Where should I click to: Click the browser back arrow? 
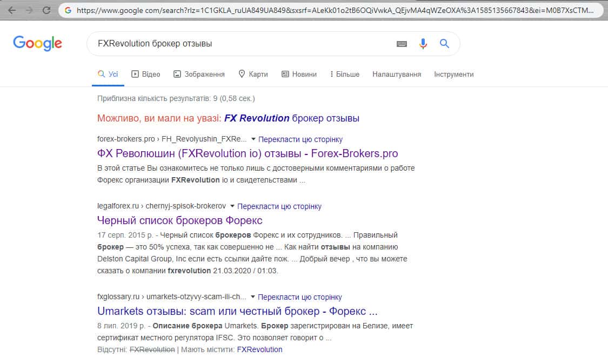tap(12, 10)
